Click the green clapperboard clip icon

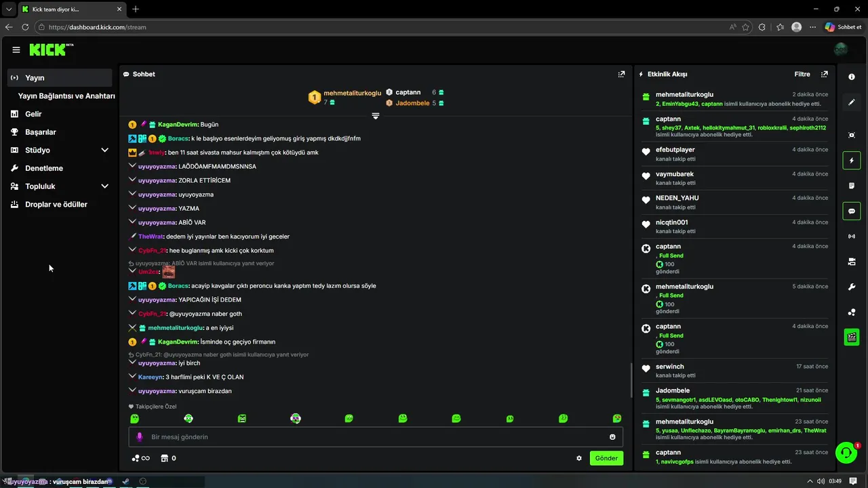(852, 337)
